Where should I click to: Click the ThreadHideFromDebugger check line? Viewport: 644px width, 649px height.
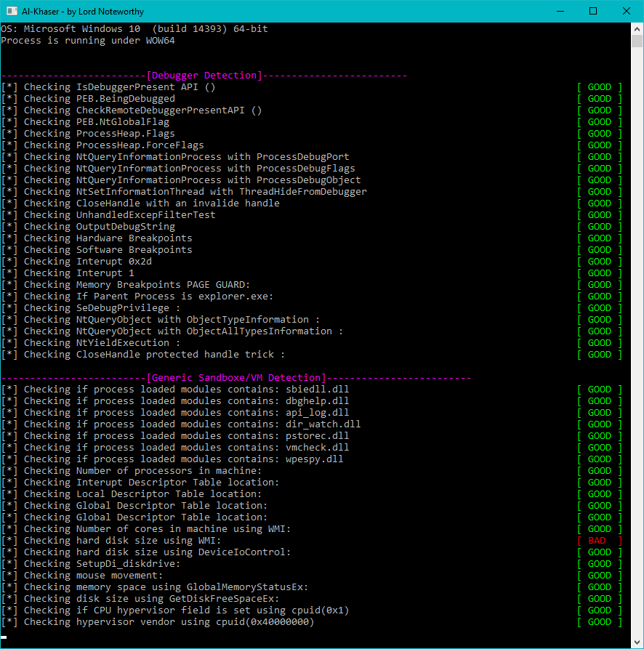[x=184, y=191]
